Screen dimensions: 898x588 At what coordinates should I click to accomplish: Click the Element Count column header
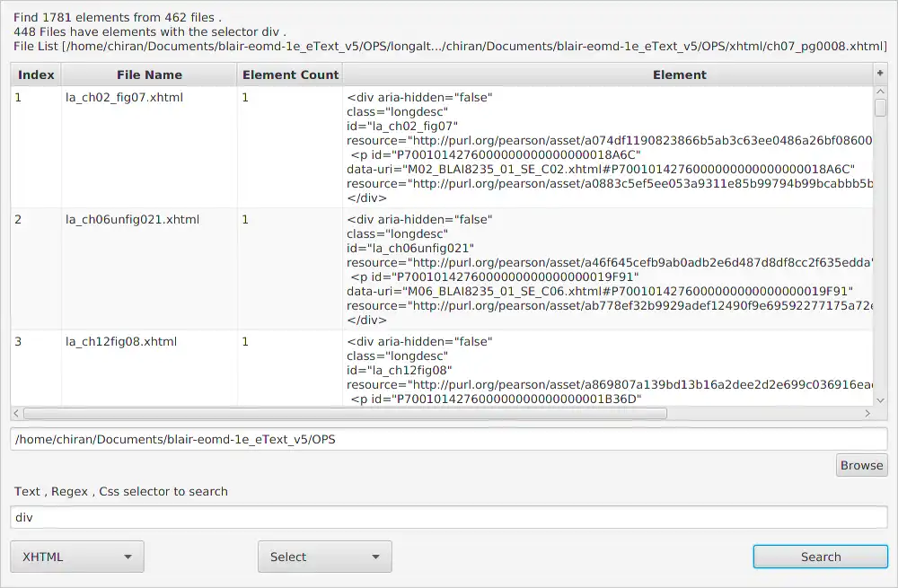290,75
